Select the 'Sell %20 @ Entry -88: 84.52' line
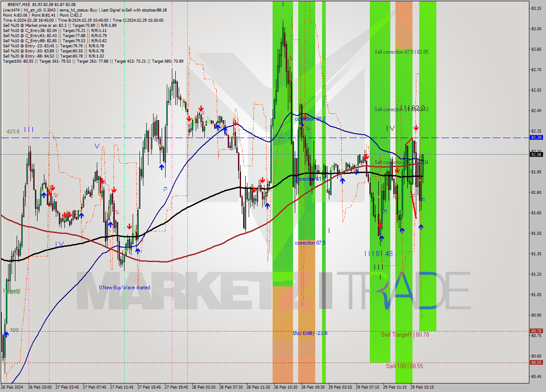 (53, 56)
